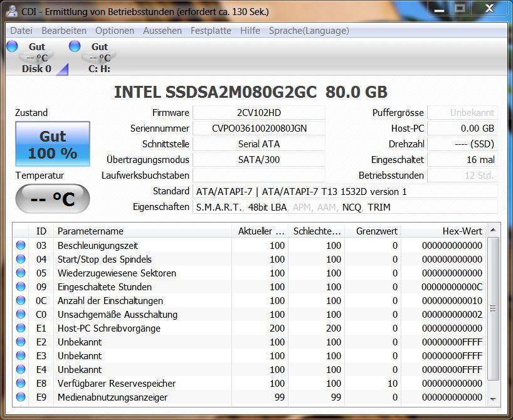Select the Beschleunigungszeit parameter row
Image resolution: width=513 pixels, height=420 pixels.
tap(250, 245)
